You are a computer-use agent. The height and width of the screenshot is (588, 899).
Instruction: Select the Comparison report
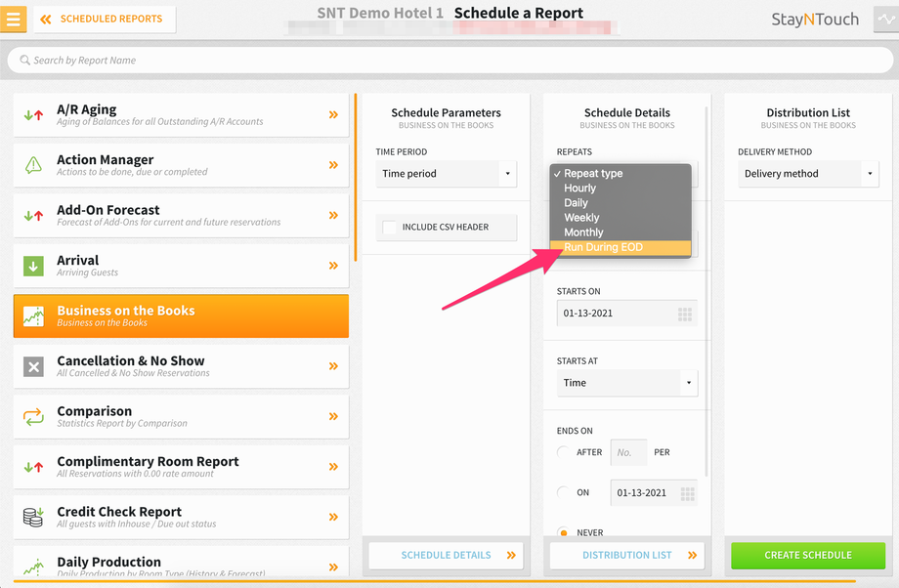coord(181,417)
